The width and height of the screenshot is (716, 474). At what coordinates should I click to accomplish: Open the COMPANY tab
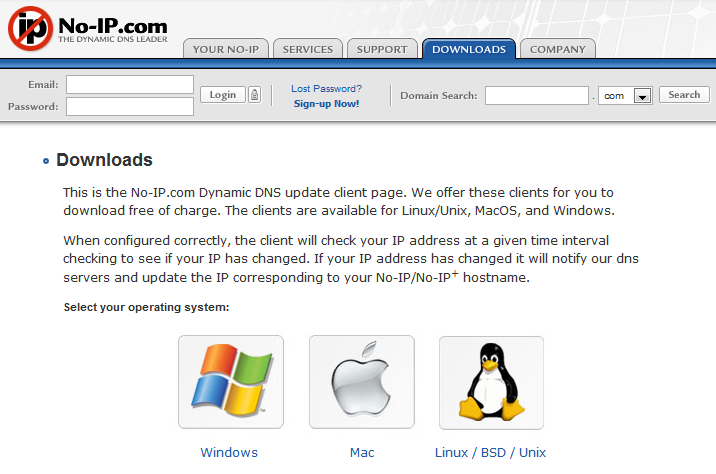tap(558, 49)
